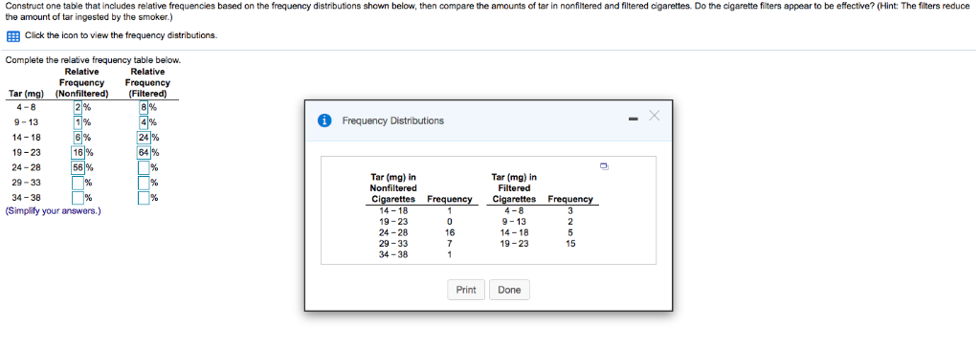Select filtered 4-8 input containing 8
The width and height of the screenshot is (980, 348).
click(x=144, y=107)
